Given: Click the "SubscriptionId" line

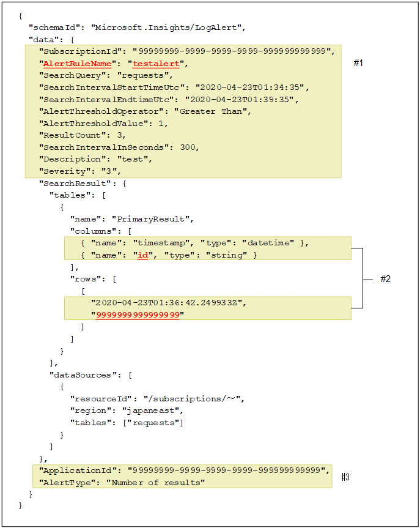Looking at the screenshot, I should [x=187, y=51].
